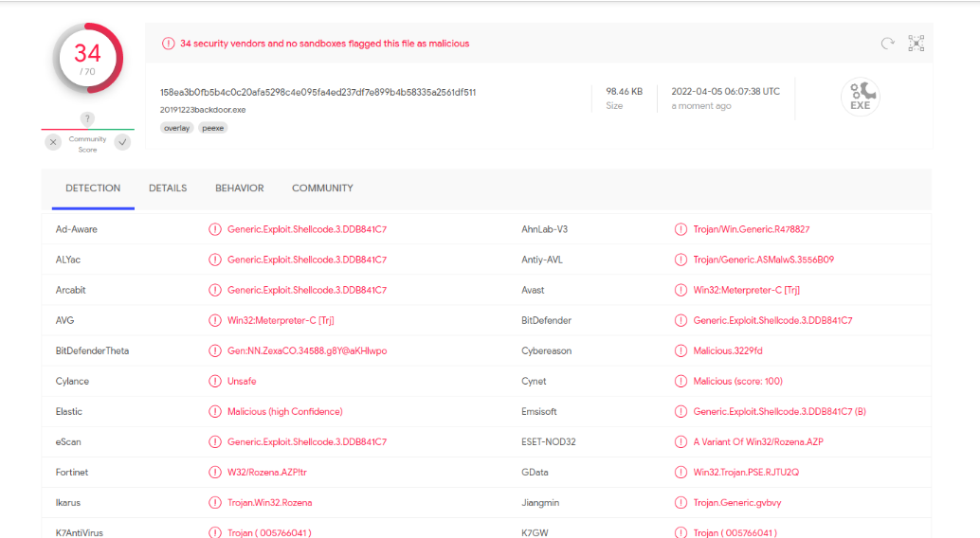Click 'Trojan.Generic.gvbvy' Jiangmin result
Viewport: 980px width, 538px height.
point(736,502)
